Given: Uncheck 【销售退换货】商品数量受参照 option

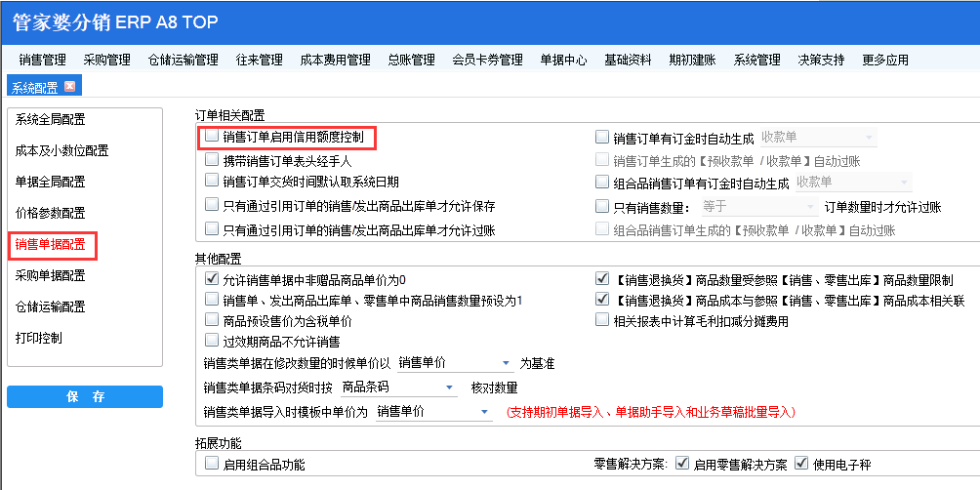Looking at the screenshot, I should pyautogui.click(x=602, y=278).
